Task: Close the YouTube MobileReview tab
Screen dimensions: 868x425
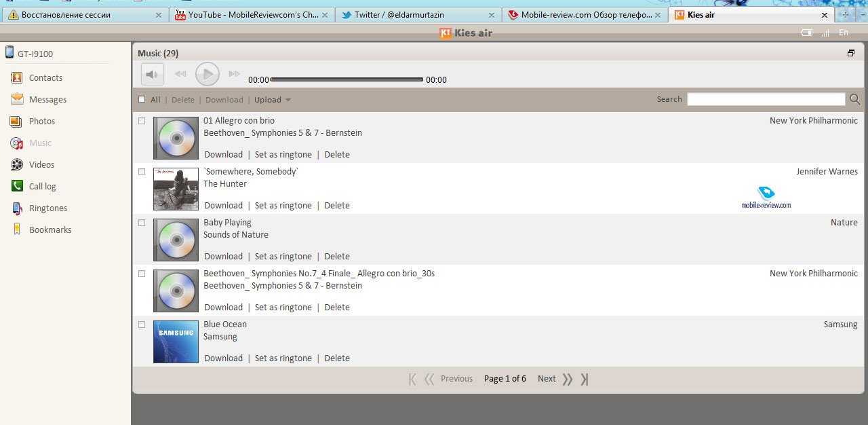Action: pyautogui.click(x=325, y=15)
